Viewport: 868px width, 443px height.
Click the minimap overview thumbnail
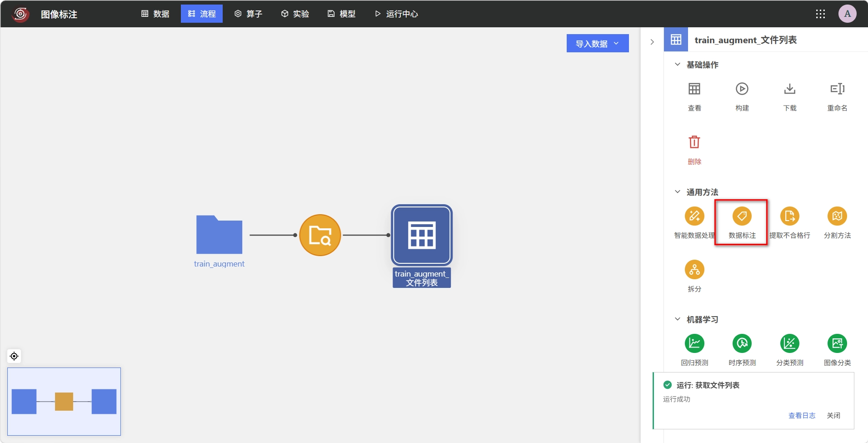click(64, 402)
